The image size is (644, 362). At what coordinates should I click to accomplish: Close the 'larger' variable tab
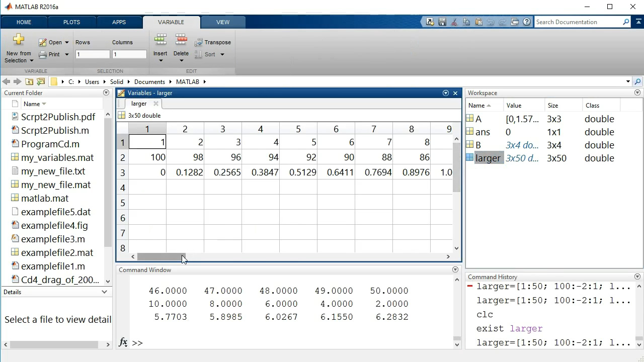156,104
